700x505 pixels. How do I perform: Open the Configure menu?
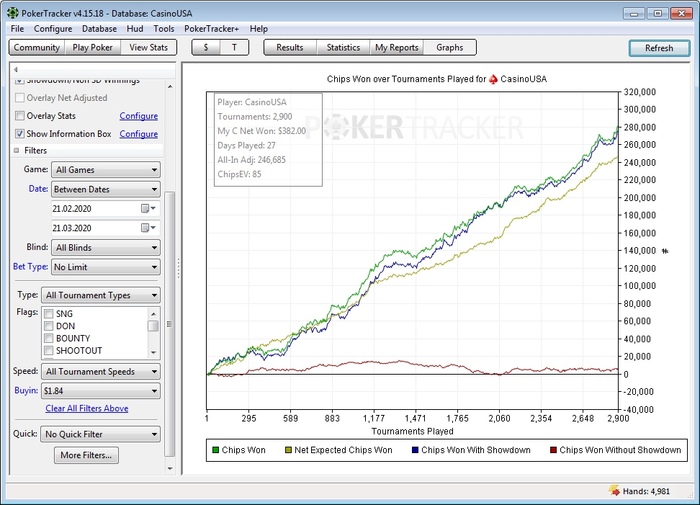[x=53, y=29]
